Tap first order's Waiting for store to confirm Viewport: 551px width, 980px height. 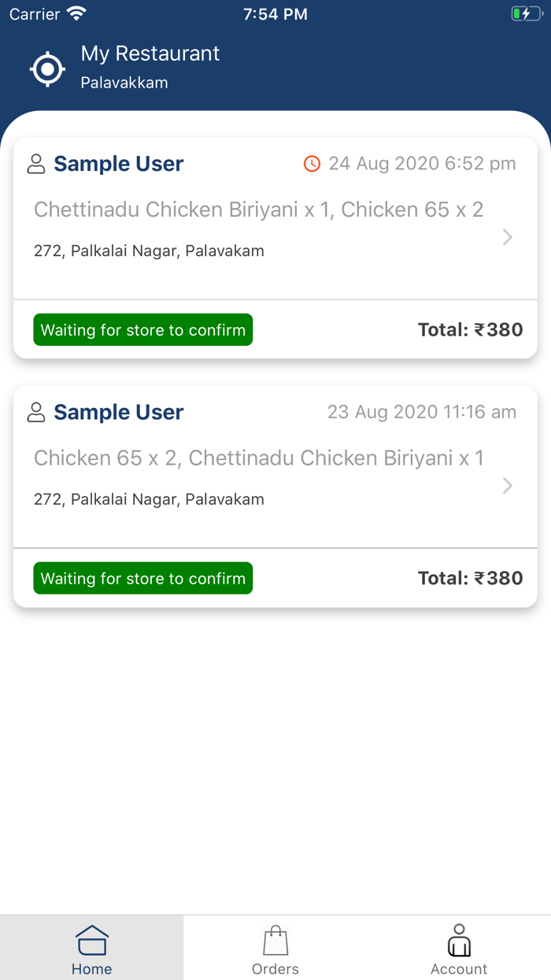coord(143,330)
